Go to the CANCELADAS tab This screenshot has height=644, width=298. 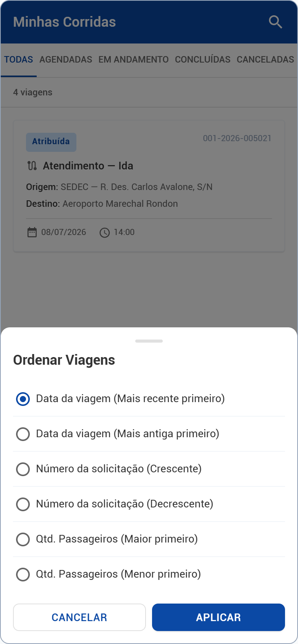click(x=265, y=60)
